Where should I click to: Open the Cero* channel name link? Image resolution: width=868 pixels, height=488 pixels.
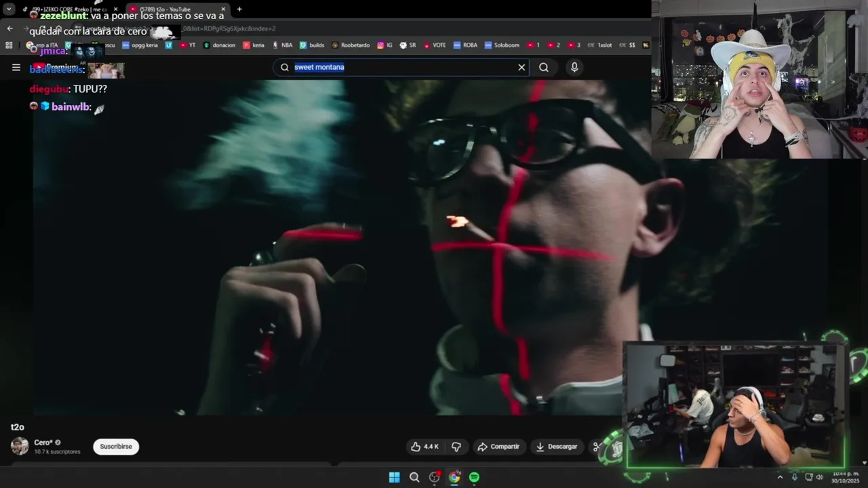(43, 443)
